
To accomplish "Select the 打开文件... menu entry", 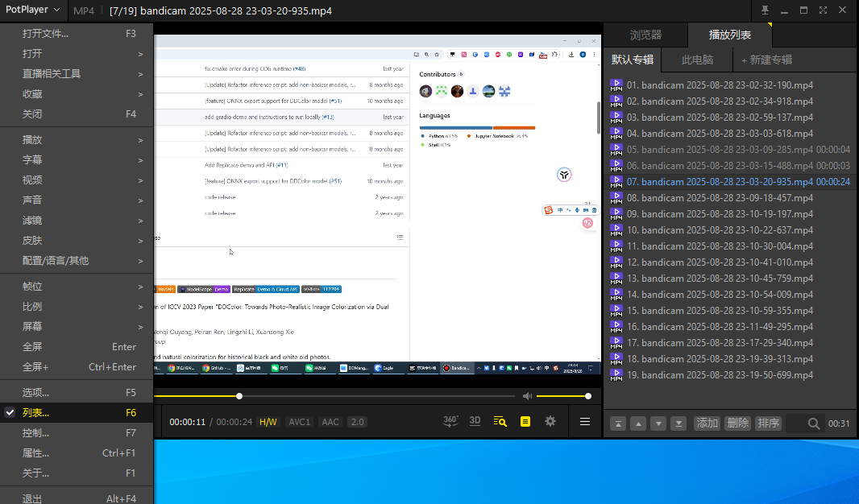I will pyautogui.click(x=77, y=34).
